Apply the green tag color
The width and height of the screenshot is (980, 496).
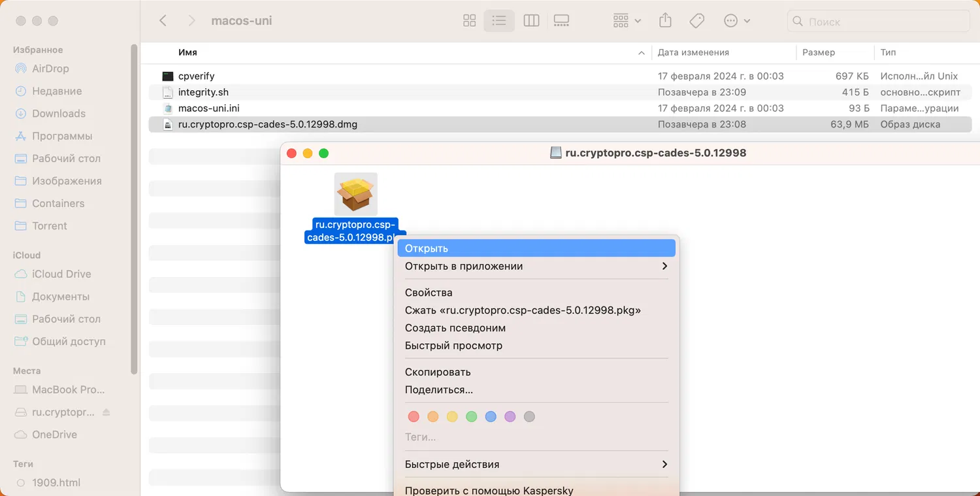pos(471,416)
